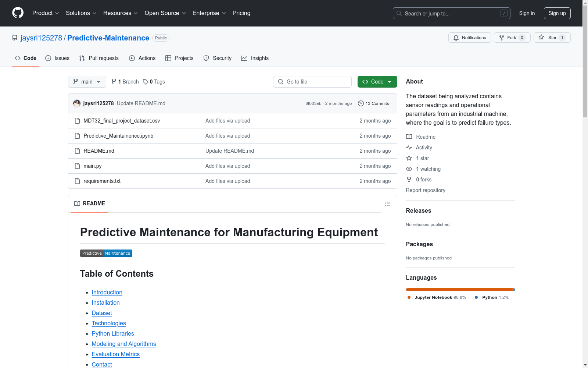Click the search magnifier icon in the top bar
Image resolution: width=588 pixels, height=368 pixels.
click(x=399, y=13)
